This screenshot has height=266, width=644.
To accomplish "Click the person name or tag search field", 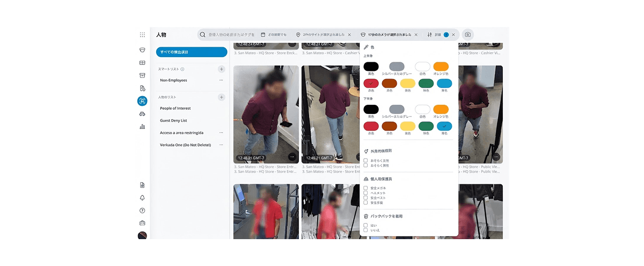I will tap(232, 34).
